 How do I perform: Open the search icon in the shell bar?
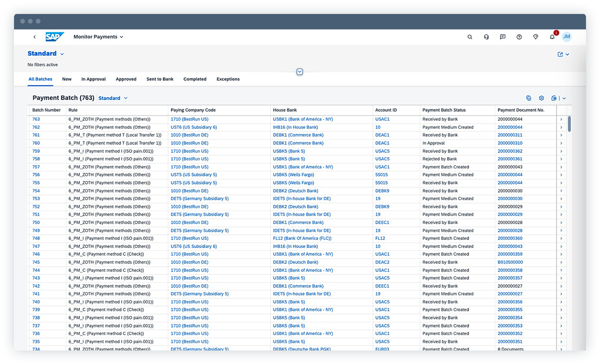(x=470, y=36)
